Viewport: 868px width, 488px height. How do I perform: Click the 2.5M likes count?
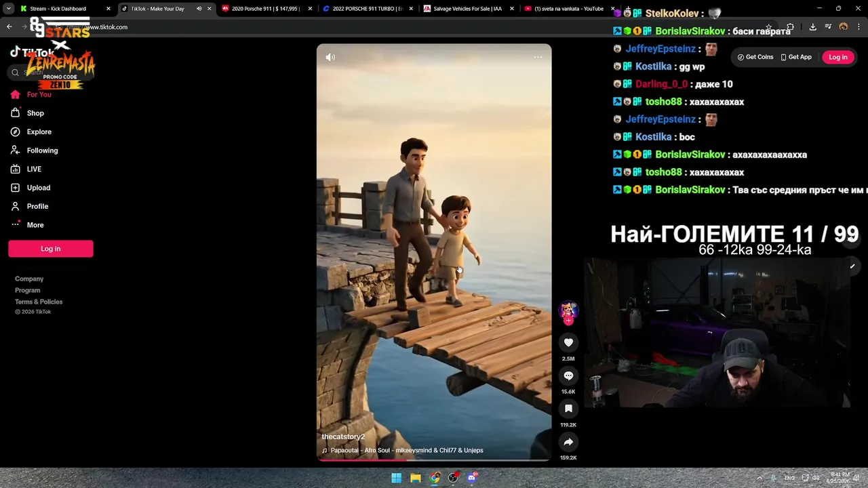(568, 359)
